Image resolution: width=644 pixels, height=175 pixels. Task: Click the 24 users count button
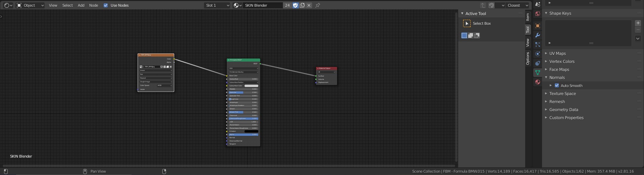click(287, 5)
